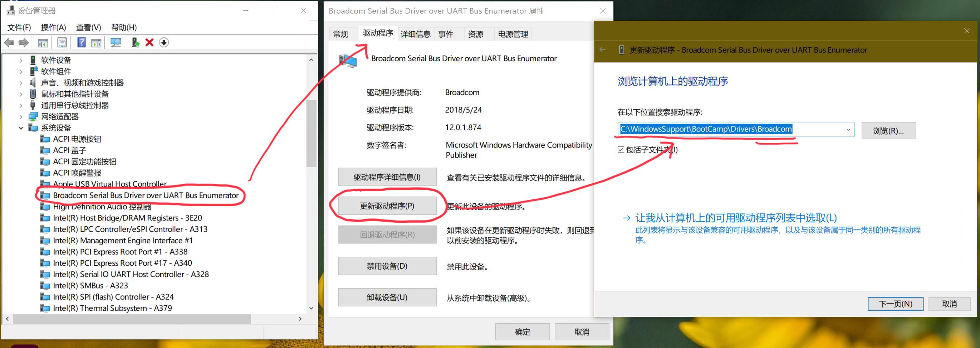This screenshot has width=980, height=348.
Task: Open the blue question mark help icon
Action: [x=82, y=43]
